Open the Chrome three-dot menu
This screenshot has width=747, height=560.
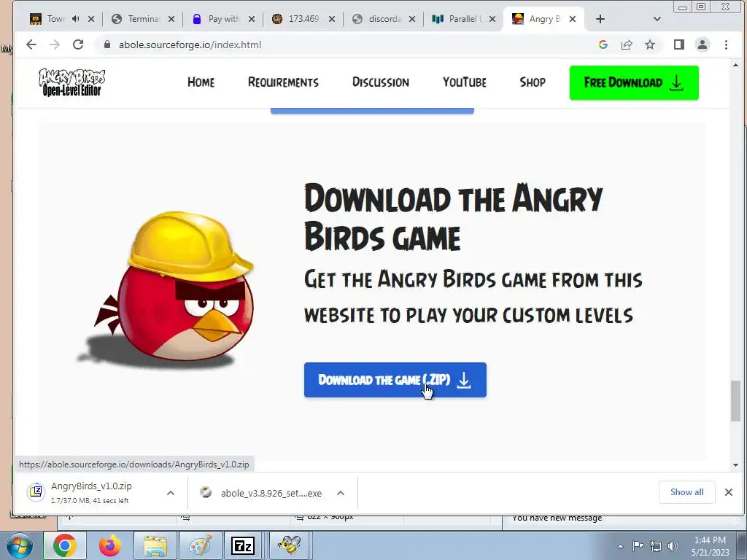pos(726,44)
